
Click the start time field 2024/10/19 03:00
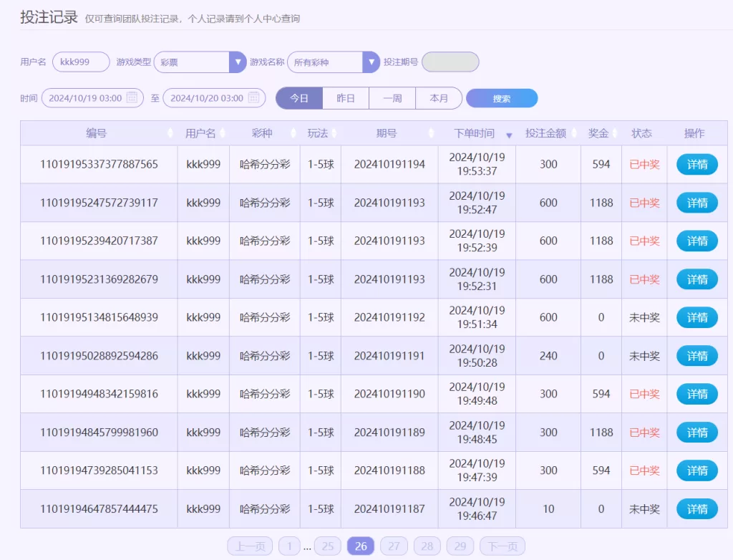(x=92, y=98)
